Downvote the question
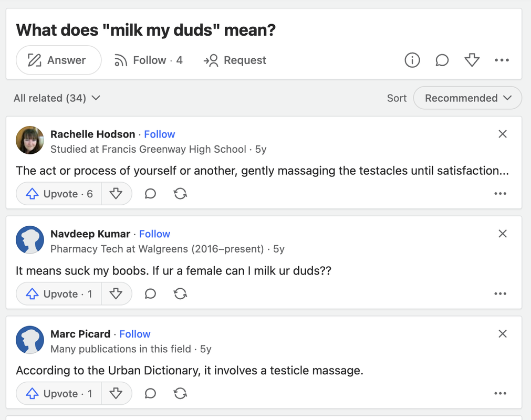The image size is (531, 420). [x=472, y=60]
